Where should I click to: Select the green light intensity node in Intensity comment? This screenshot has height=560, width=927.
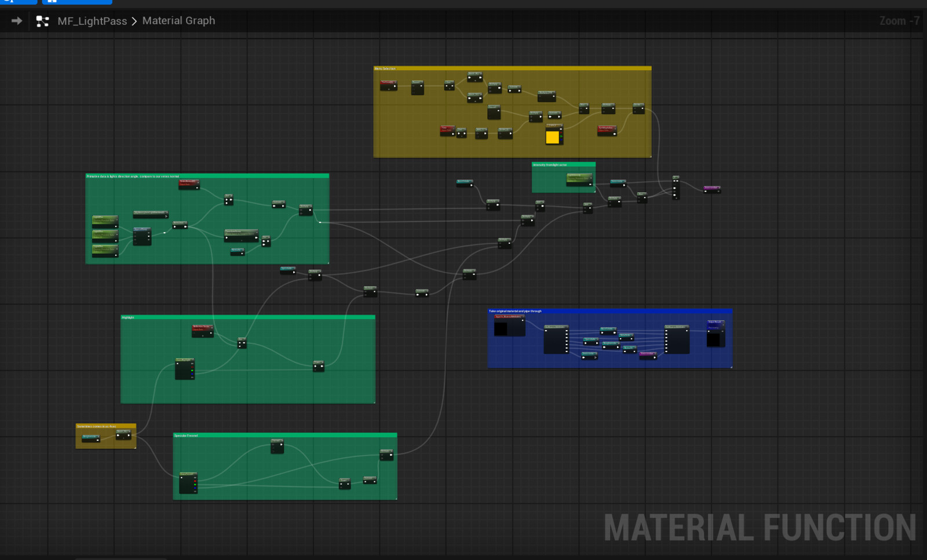(x=579, y=179)
